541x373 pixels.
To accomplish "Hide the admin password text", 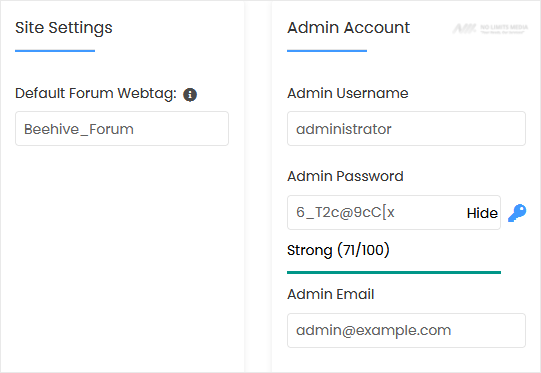I will click(x=482, y=213).
